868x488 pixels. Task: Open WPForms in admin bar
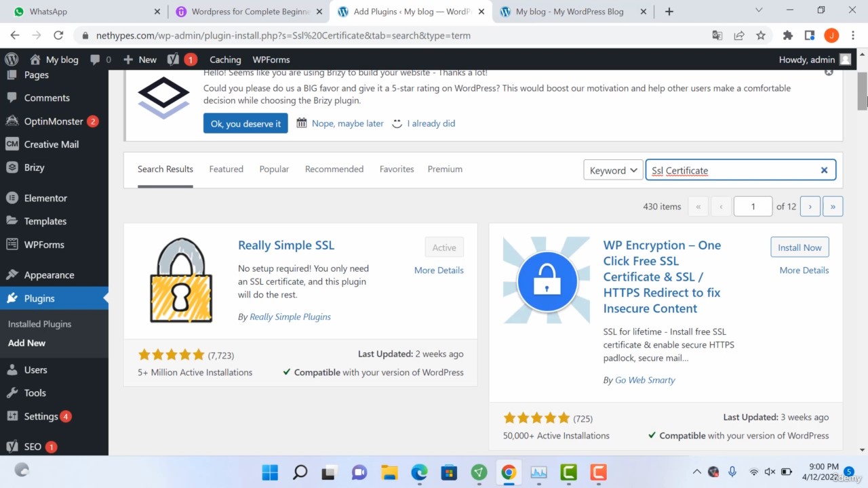[271, 60]
